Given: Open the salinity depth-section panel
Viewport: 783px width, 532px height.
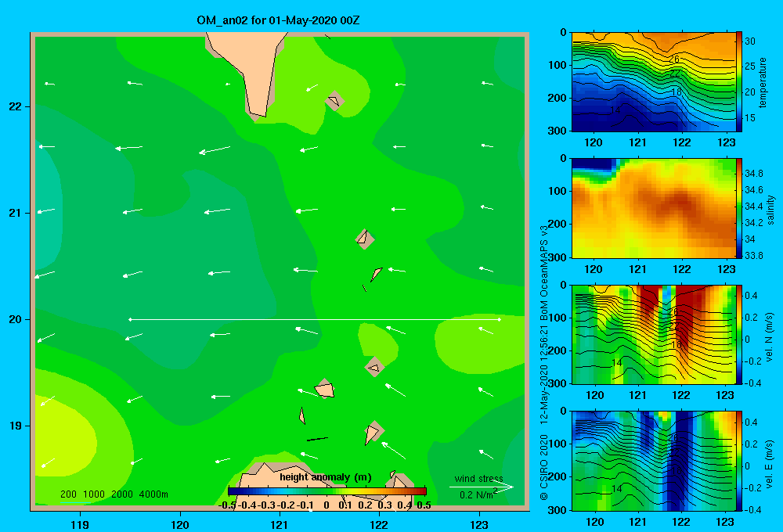Looking at the screenshot, I should point(654,208).
